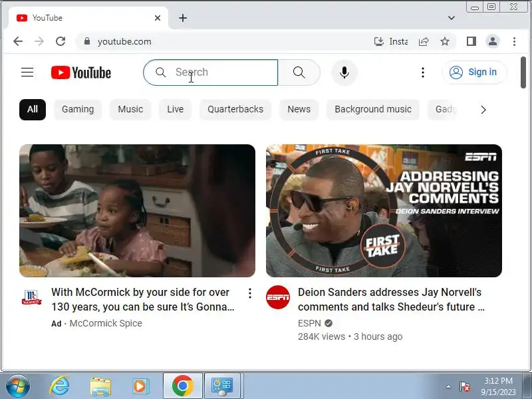Start voice search with microphone icon
The width and height of the screenshot is (532, 399).
344,72
